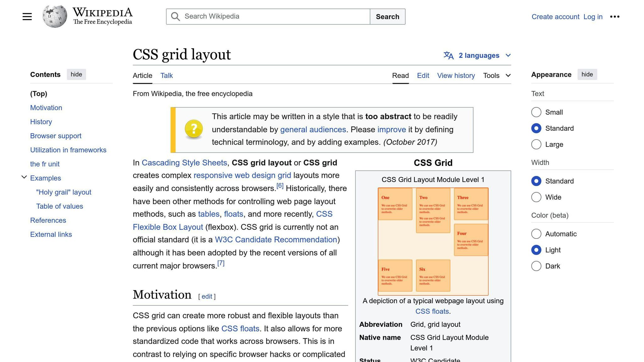The height and width of the screenshot is (362, 644).
Task: Open the Cascading Style Sheets link
Action: tap(184, 163)
